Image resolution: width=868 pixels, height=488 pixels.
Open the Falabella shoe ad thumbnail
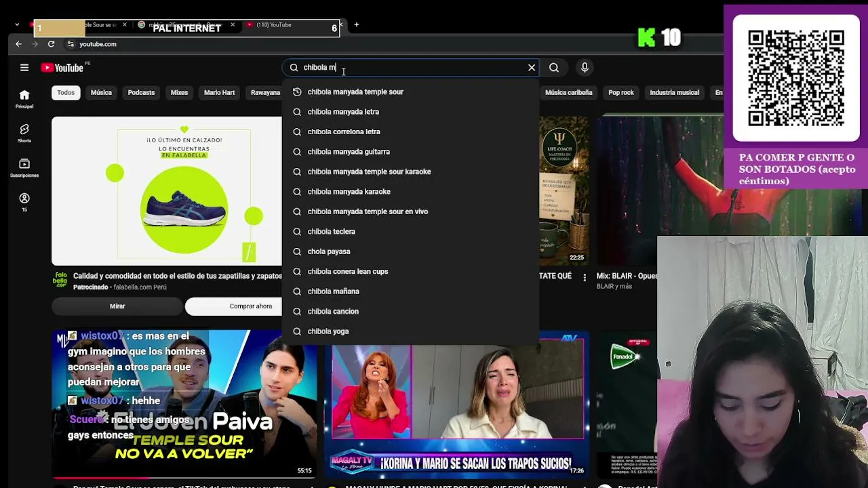pos(167,191)
